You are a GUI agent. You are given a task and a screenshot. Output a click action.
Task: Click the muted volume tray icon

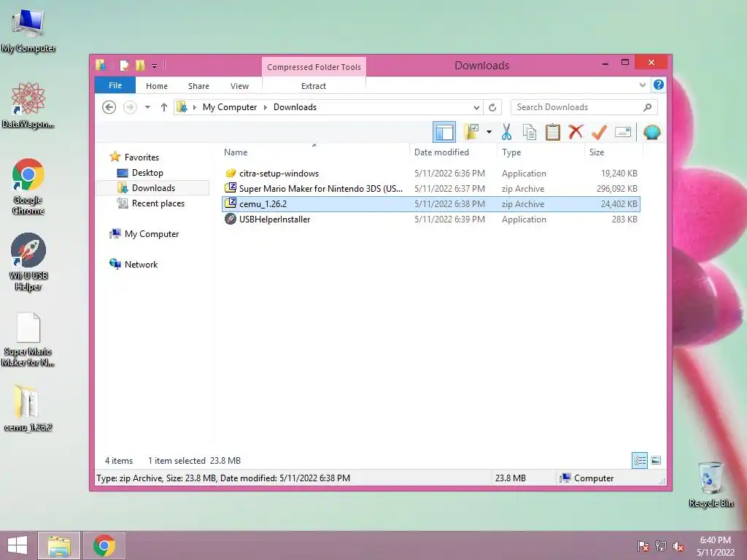(678, 546)
